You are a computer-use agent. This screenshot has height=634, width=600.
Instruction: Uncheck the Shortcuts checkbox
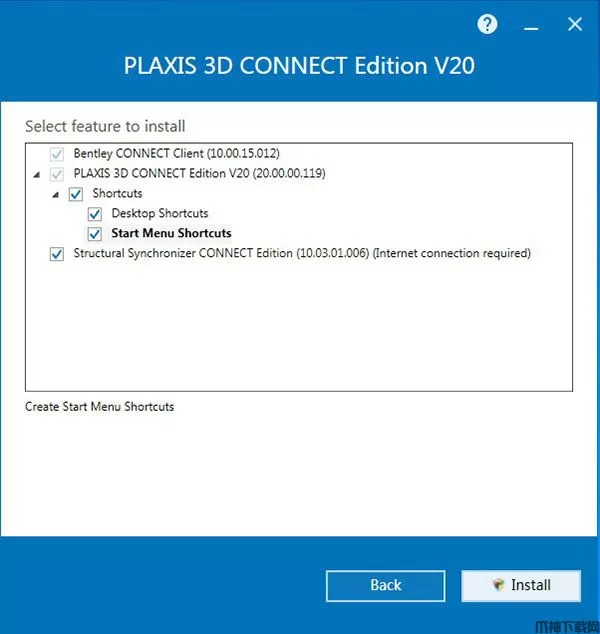click(76, 194)
